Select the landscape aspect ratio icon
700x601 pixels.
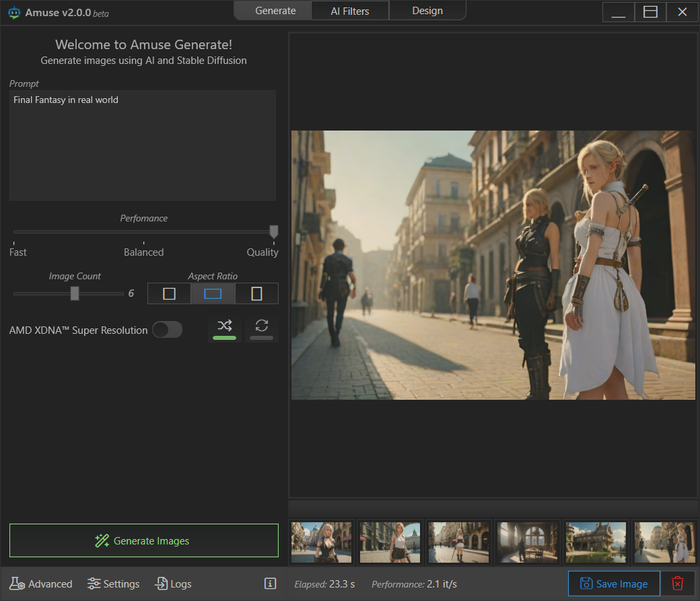(213, 293)
